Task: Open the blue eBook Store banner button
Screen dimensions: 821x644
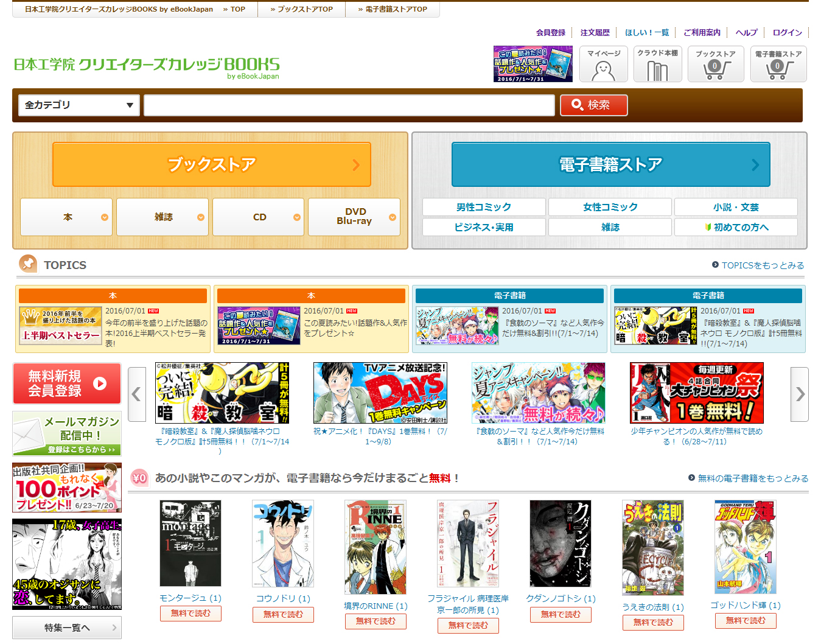Action: click(x=610, y=164)
